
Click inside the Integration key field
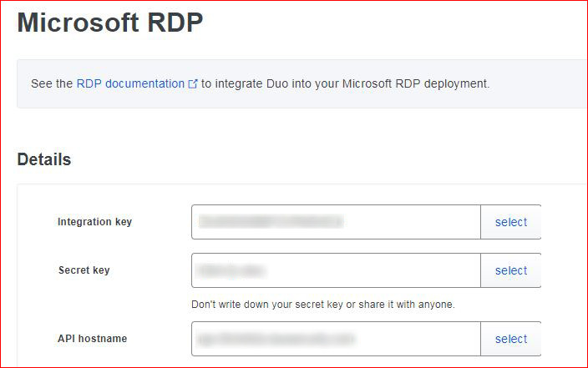(x=336, y=222)
